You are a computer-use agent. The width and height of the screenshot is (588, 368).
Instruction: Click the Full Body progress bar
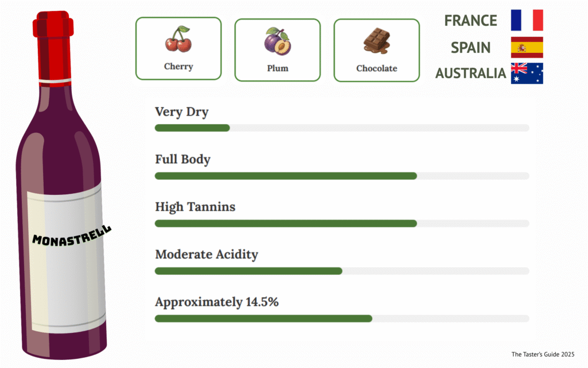click(342, 175)
